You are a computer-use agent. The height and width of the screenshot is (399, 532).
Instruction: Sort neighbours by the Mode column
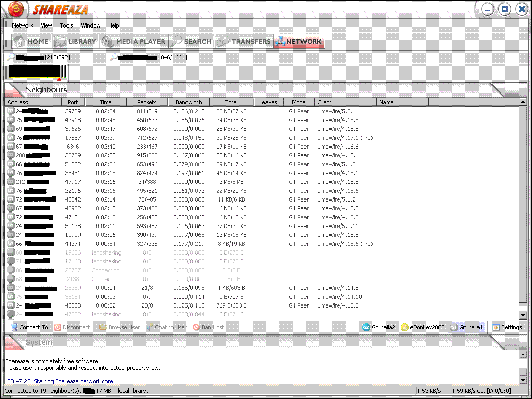pyautogui.click(x=299, y=102)
